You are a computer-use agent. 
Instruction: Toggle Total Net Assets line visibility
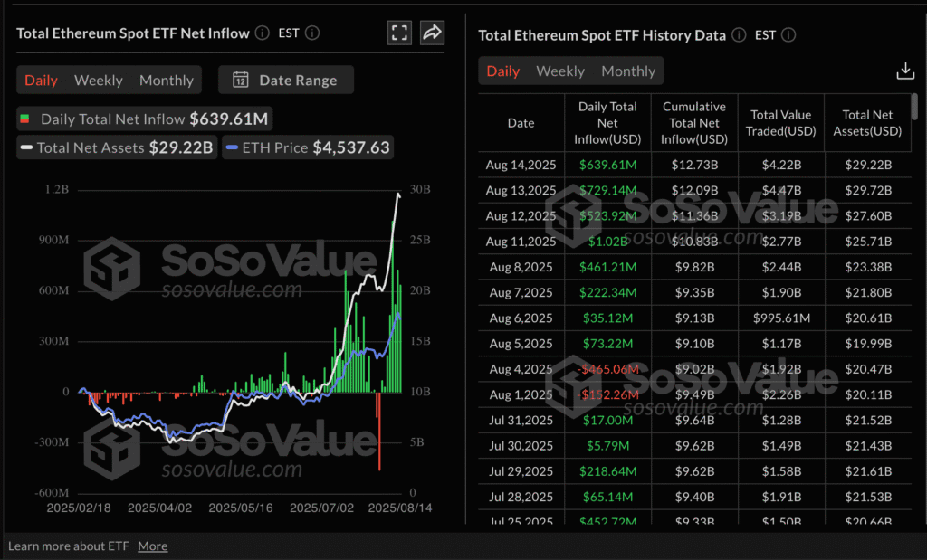pos(117,147)
